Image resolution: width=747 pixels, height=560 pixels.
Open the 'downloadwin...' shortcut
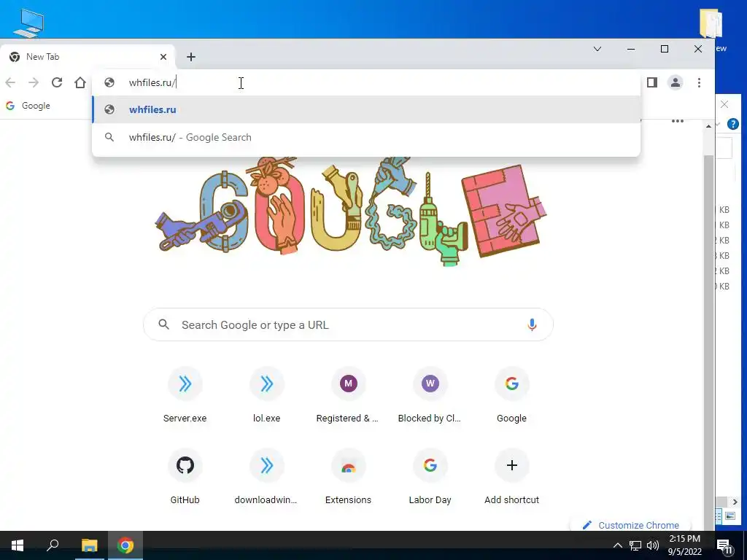pos(267,477)
